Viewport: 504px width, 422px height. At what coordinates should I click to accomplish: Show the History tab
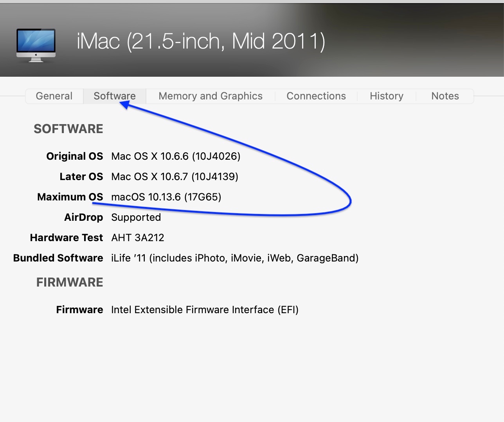387,96
